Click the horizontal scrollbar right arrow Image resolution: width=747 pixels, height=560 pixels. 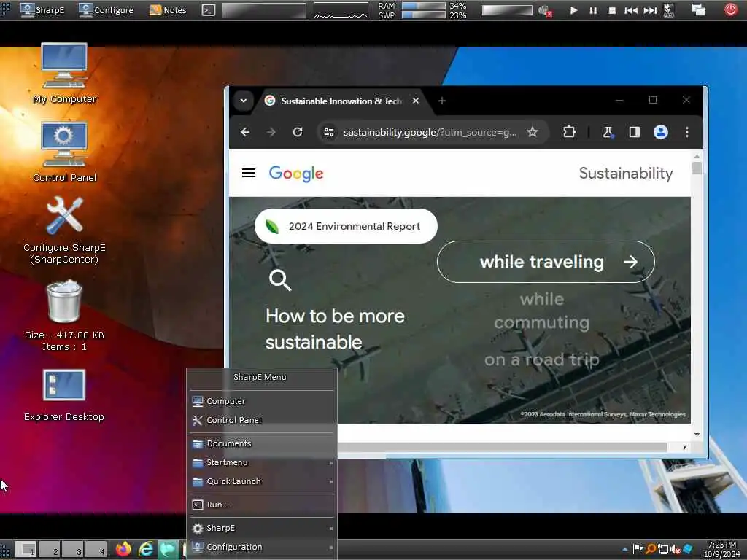pyautogui.click(x=684, y=447)
